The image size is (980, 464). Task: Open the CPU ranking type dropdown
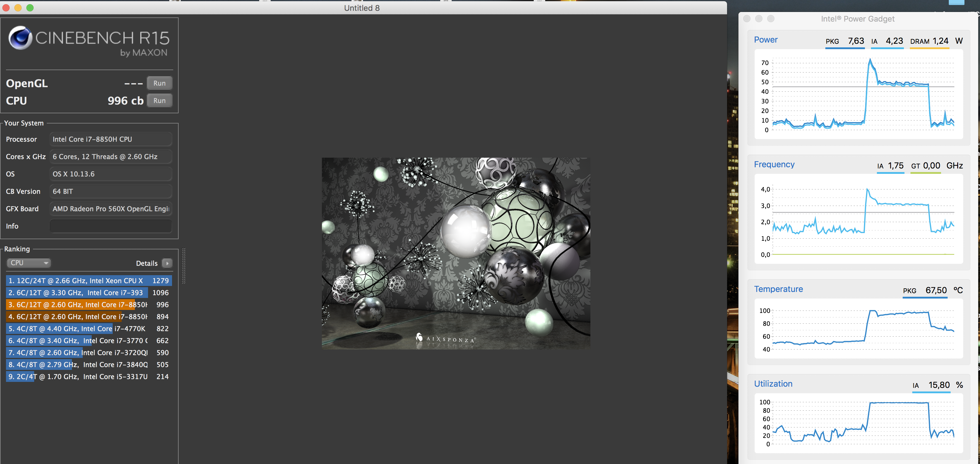(x=29, y=263)
